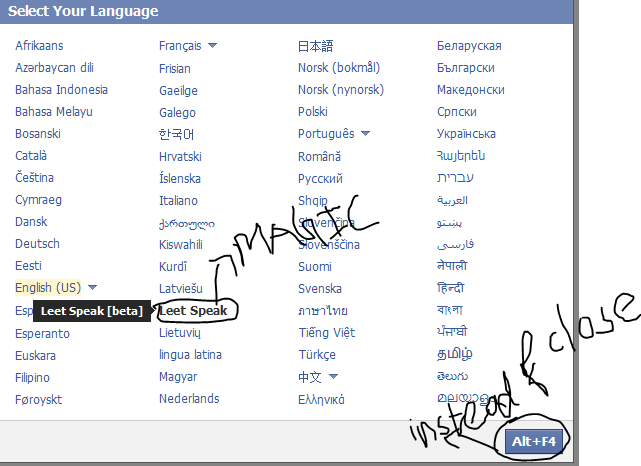Pick Filipino language

(32, 378)
